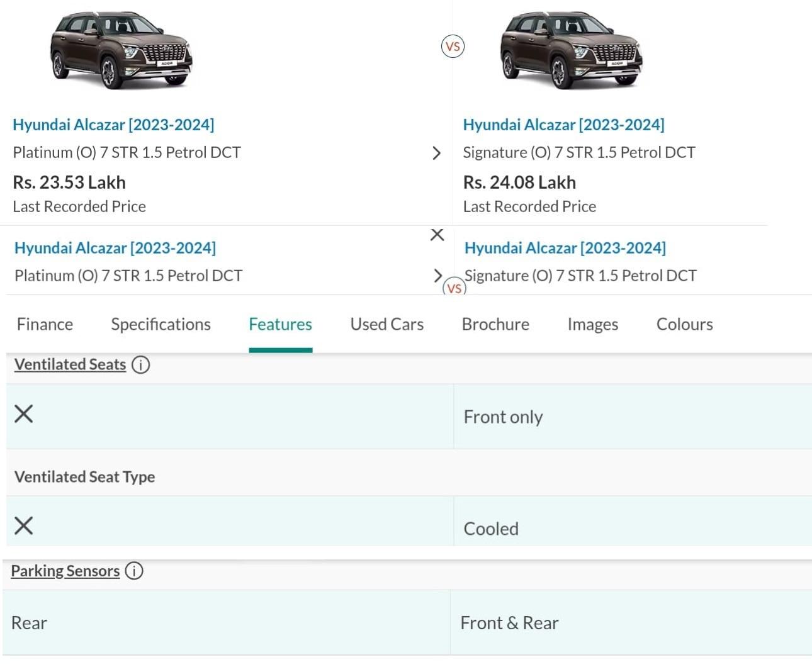Screen dimensions: 812x667
Task: Select sticky Signature (O) 7 STR variant text
Action: (580, 276)
